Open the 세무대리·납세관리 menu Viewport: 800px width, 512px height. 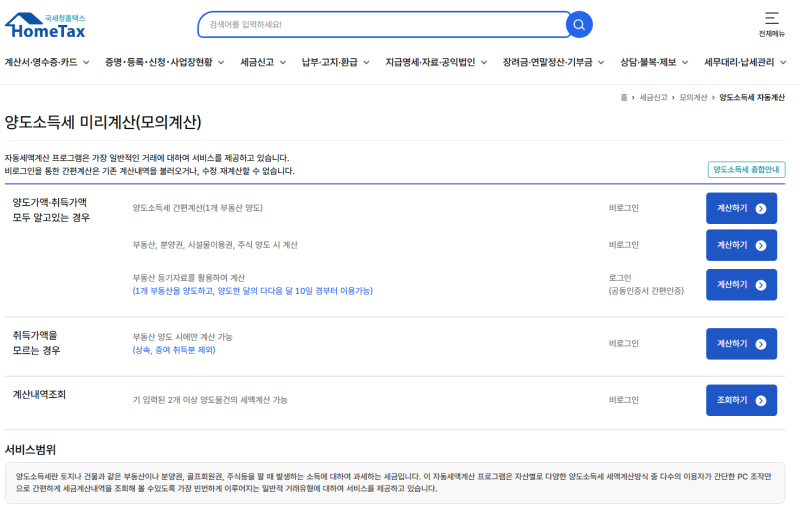tap(739, 62)
